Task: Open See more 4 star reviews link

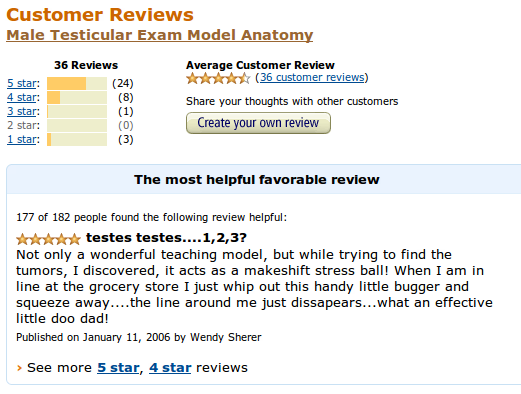Action: point(170,368)
